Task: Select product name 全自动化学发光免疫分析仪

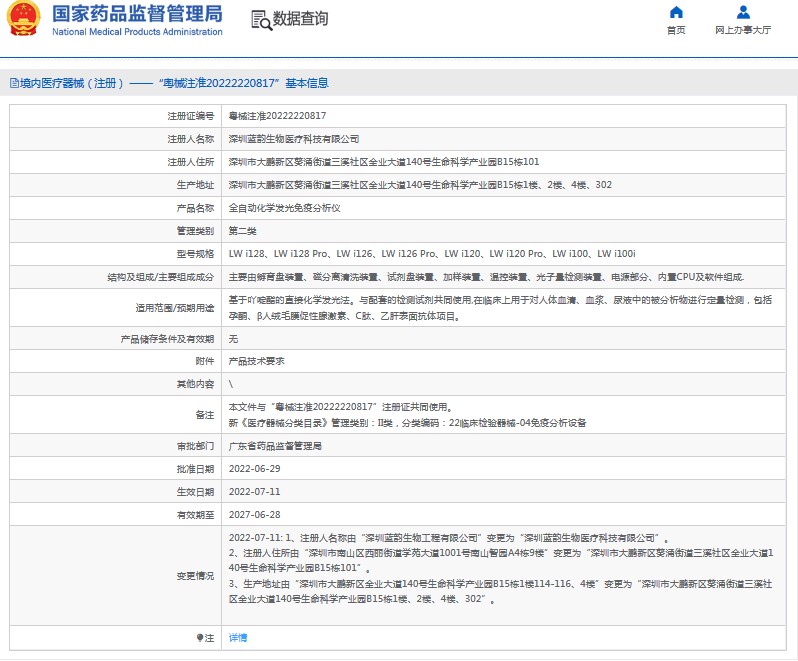Action: click(284, 208)
